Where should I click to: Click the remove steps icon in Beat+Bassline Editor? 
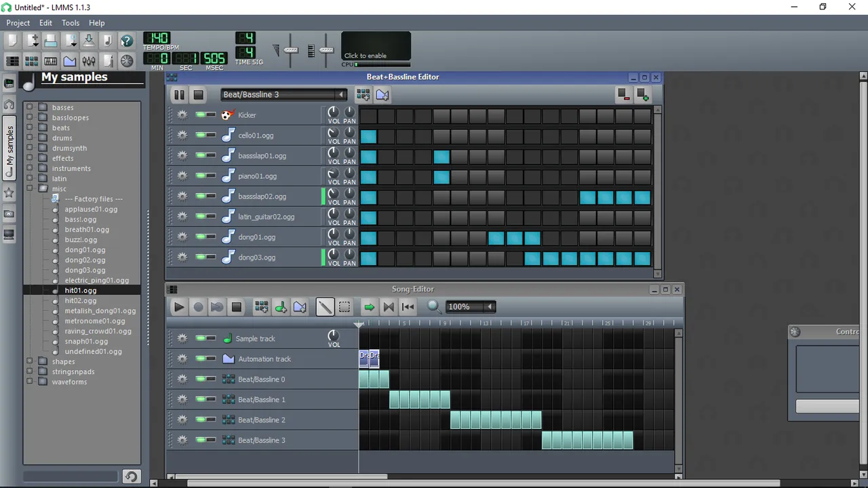coord(623,95)
